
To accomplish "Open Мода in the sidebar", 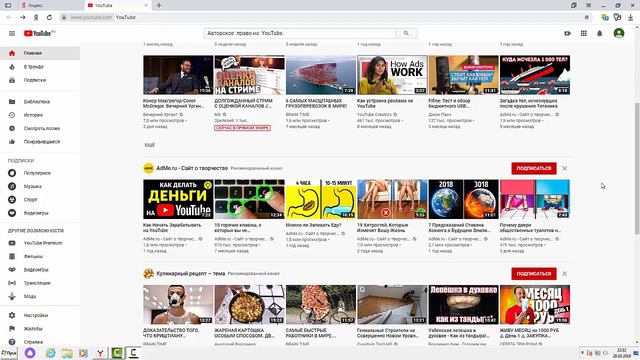I will pos(40,296).
